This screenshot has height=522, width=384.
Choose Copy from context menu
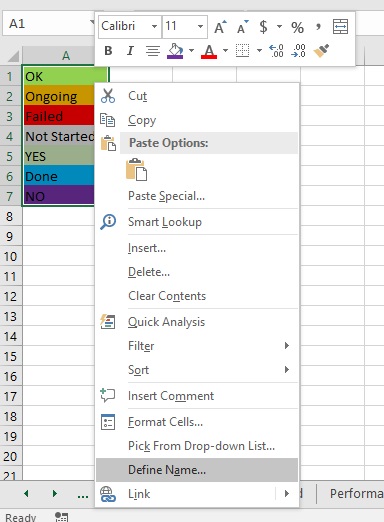coord(197,120)
